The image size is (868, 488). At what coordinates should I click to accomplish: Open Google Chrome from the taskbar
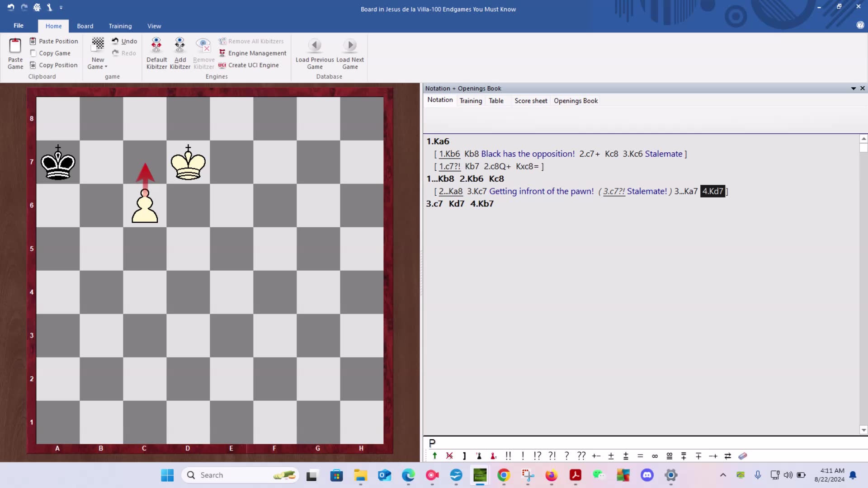click(x=504, y=475)
